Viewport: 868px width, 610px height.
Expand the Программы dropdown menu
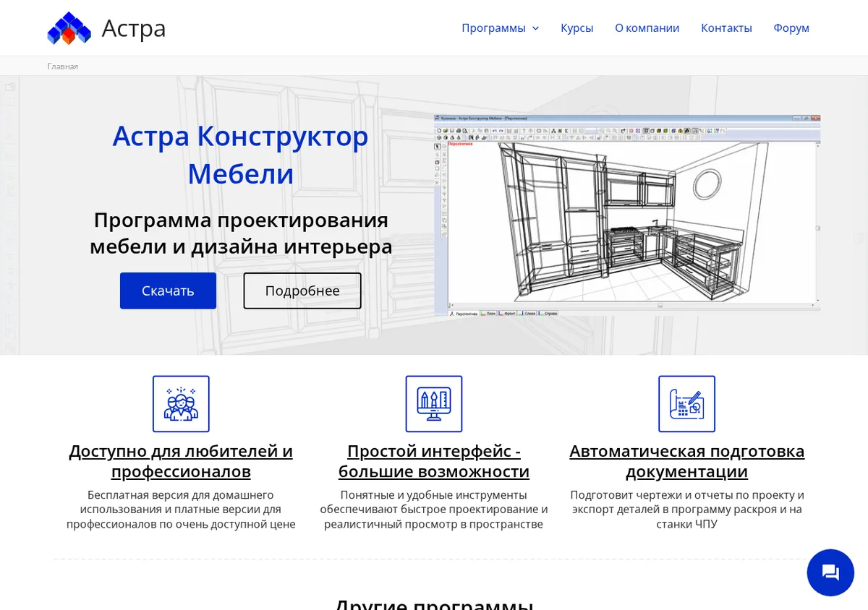pyautogui.click(x=501, y=28)
